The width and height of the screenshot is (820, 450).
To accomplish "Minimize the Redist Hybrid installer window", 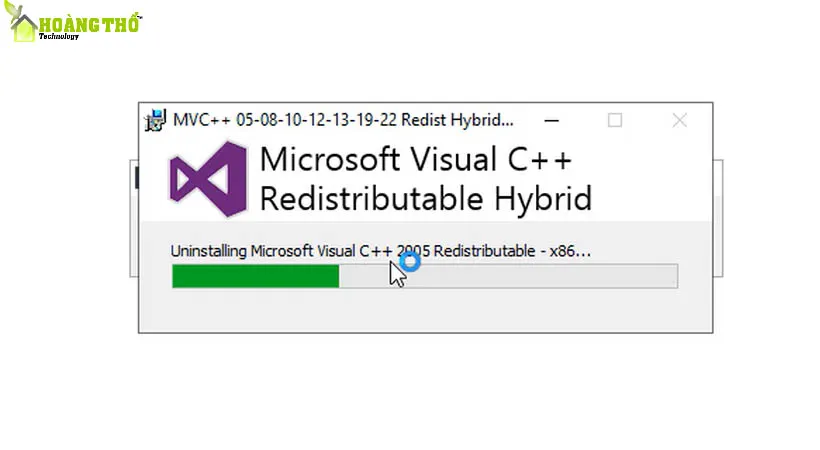I will pos(552,120).
